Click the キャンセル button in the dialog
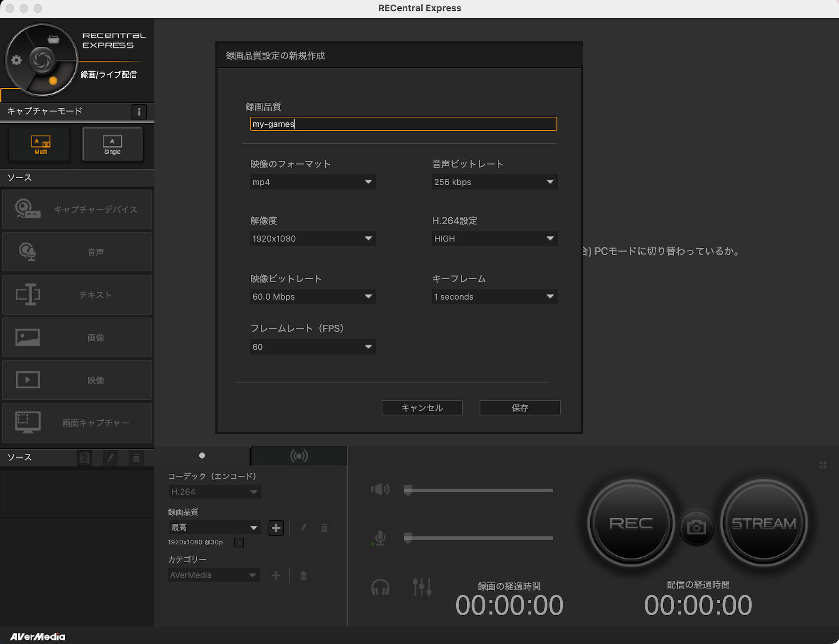The width and height of the screenshot is (839, 644). 422,408
